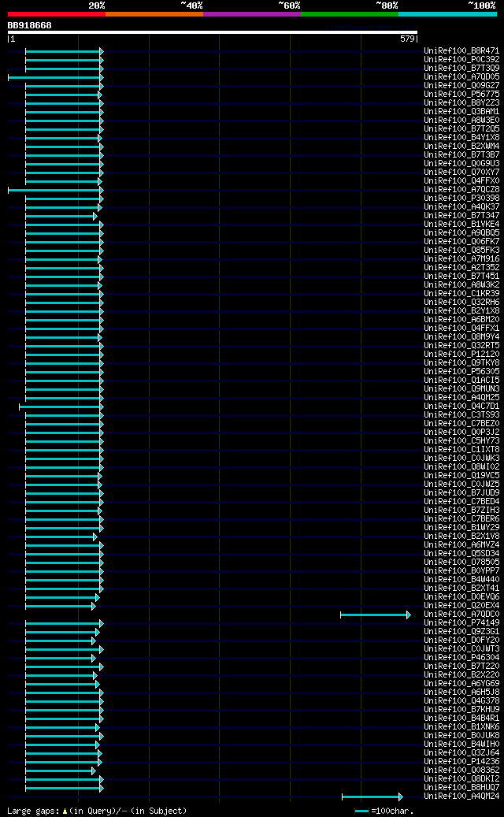Click the UniRef100_A4QM24 label
This screenshot has height=817, width=504.
coord(461,797)
